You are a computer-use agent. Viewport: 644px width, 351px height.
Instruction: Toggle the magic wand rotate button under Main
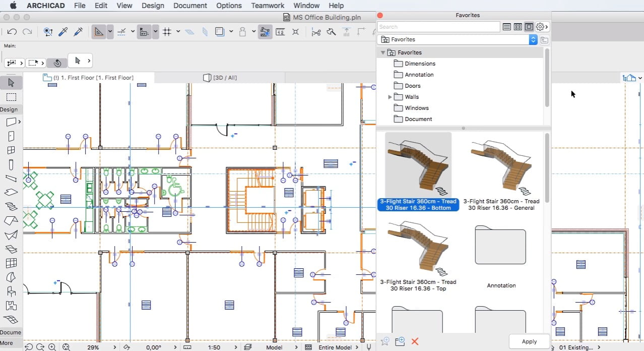[x=57, y=63]
